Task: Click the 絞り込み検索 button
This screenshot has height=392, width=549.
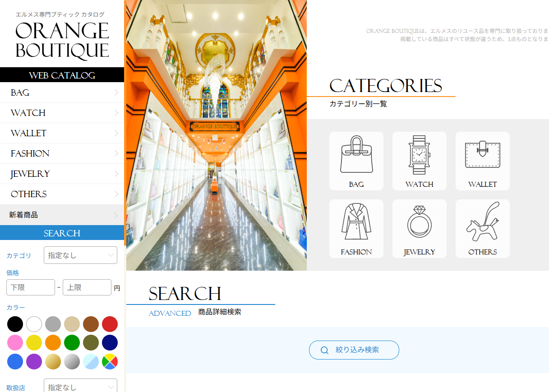Action: (x=354, y=350)
